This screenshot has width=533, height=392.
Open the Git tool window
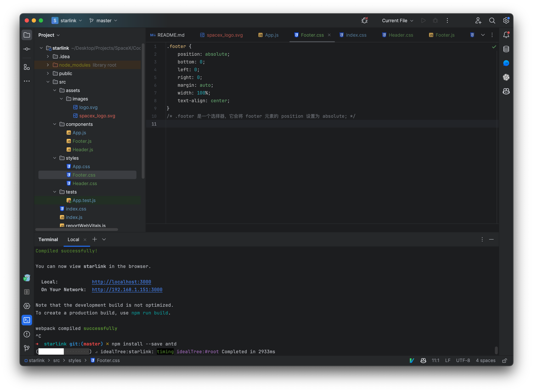pos(27,348)
